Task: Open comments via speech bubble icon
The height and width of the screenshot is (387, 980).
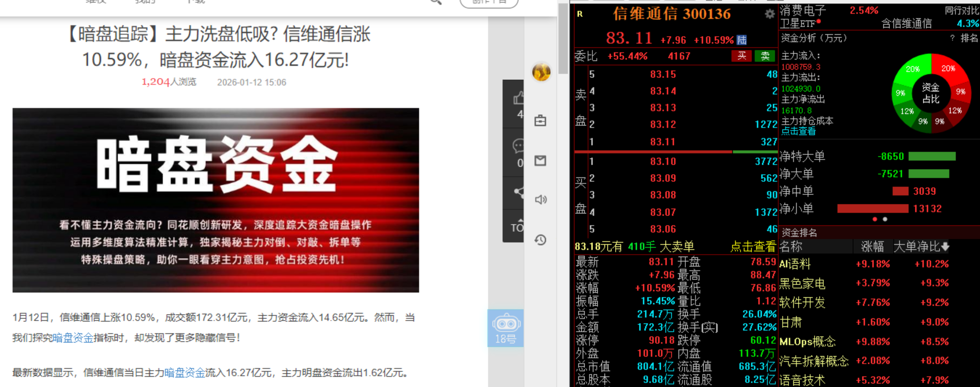Action: tap(518, 145)
